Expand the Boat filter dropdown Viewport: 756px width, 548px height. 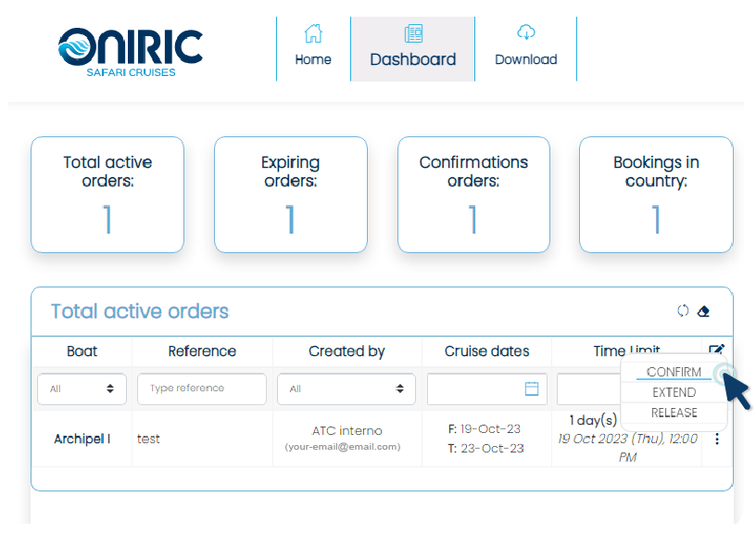[x=82, y=389]
